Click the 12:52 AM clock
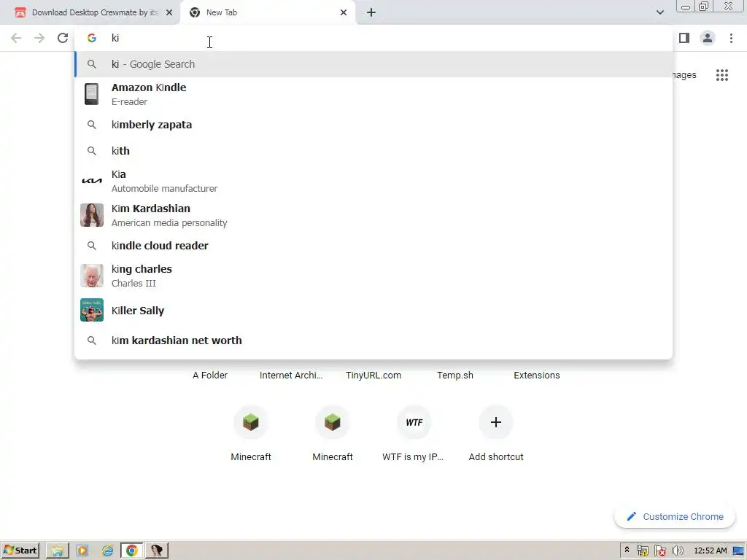This screenshot has width=747, height=560. pos(711,551)
